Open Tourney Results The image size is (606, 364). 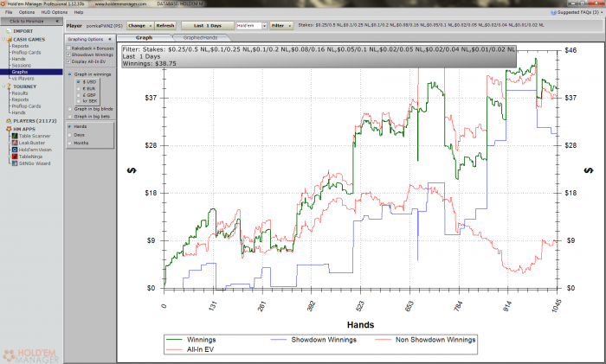(20, 93)
